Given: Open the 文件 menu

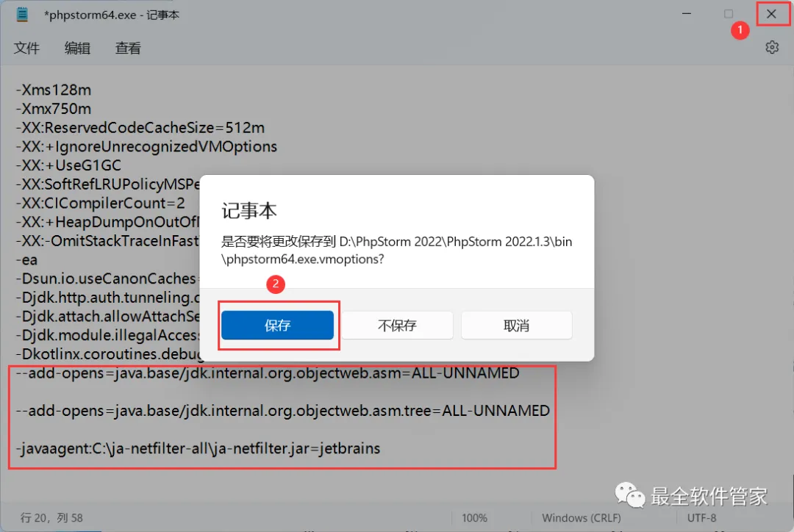Looking at the screenshot, I should [26, 48].
